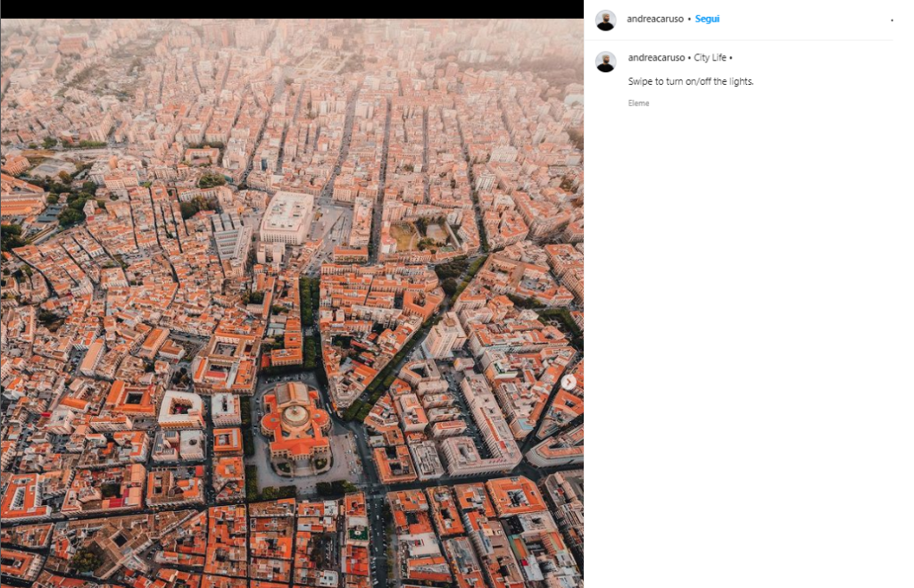
Task: Open the andreacaruso username link in the caption
Action: tap(656, 58)
